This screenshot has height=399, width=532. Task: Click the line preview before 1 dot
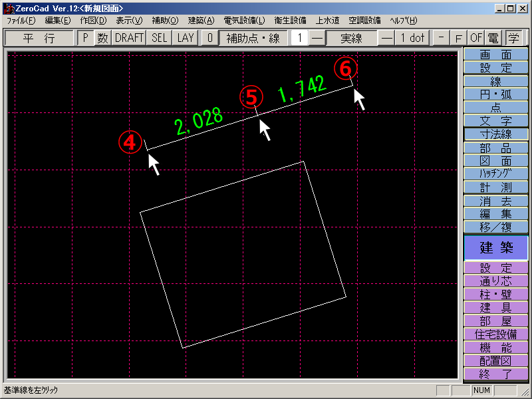[x=386, y=38]
